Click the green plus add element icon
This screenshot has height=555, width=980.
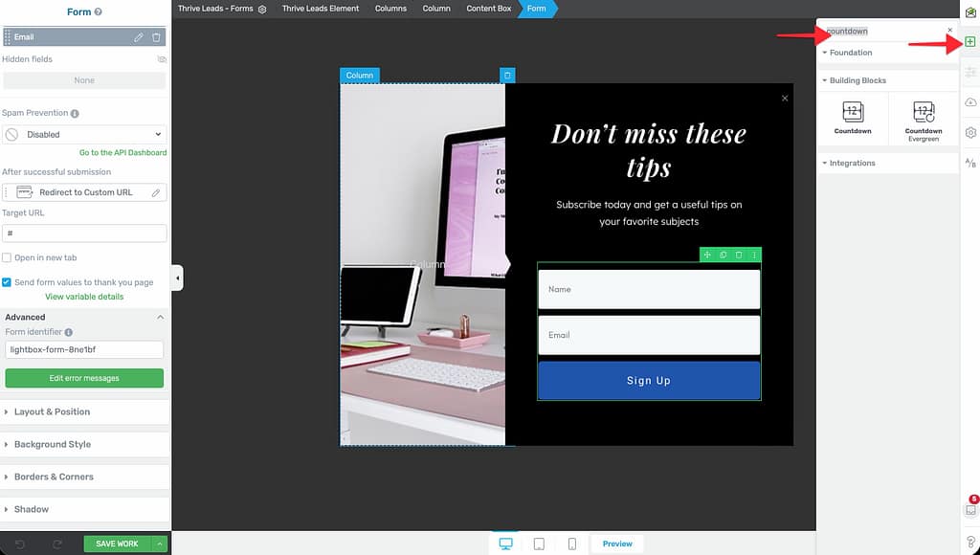(x=970, y=42)
